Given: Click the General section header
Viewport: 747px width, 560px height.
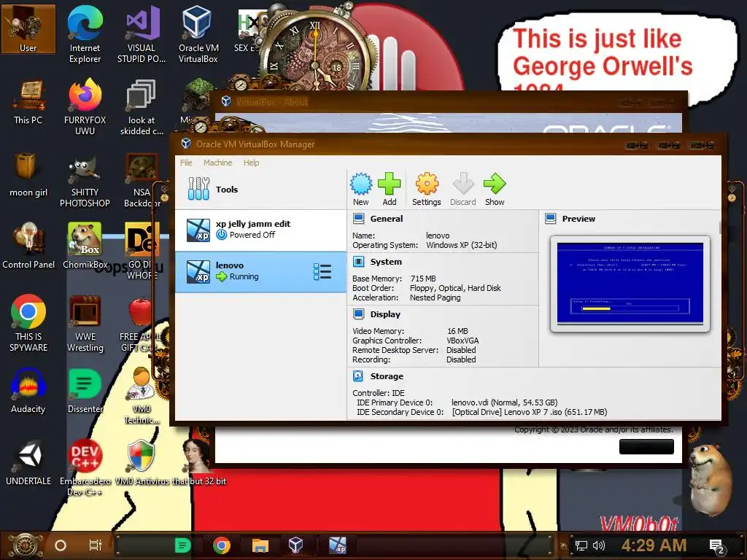Looking at the screenshot, I should (x=387, y=219).
